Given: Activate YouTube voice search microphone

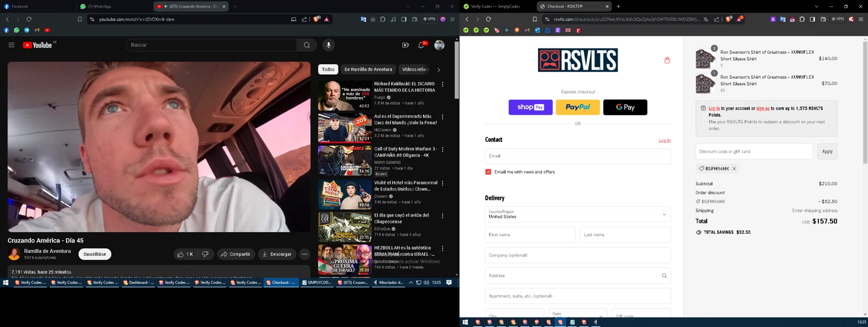Looking at the screenshot, I should 329,45.
